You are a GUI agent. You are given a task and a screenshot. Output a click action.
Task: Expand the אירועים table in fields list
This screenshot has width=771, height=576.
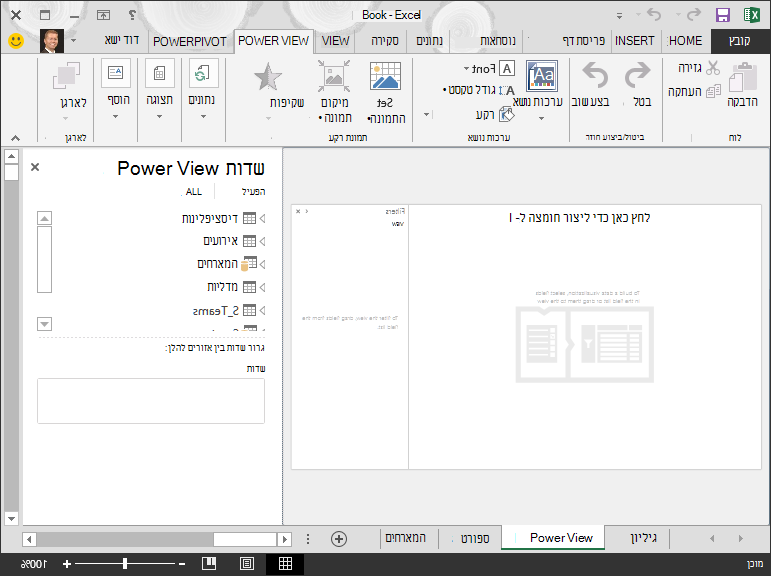tap(262, 241)
